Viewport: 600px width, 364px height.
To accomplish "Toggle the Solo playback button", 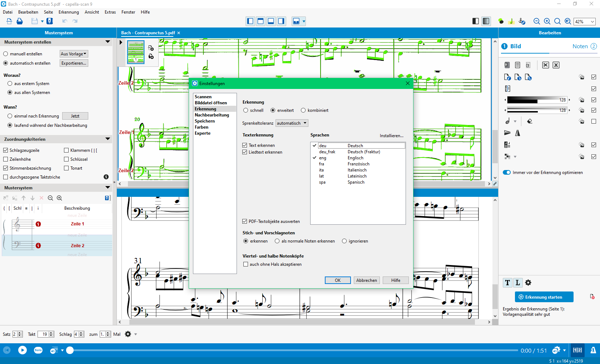I will click(x=38, y=350).
